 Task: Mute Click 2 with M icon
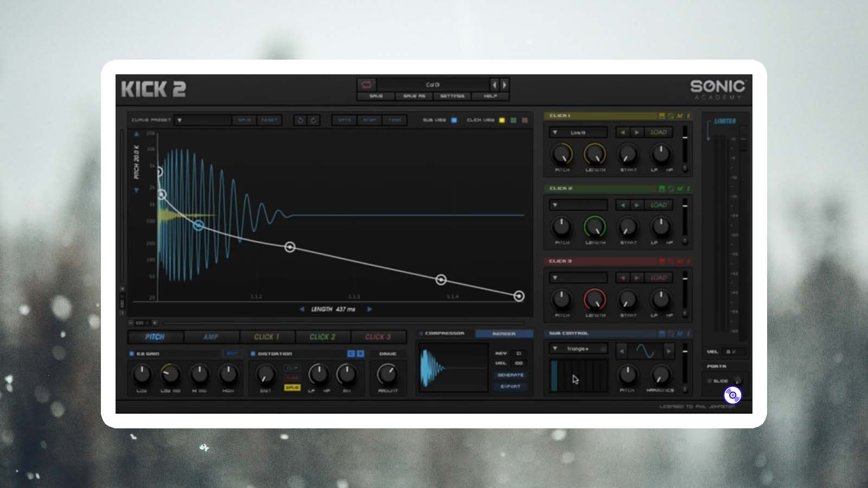click(x=680, y=189)
